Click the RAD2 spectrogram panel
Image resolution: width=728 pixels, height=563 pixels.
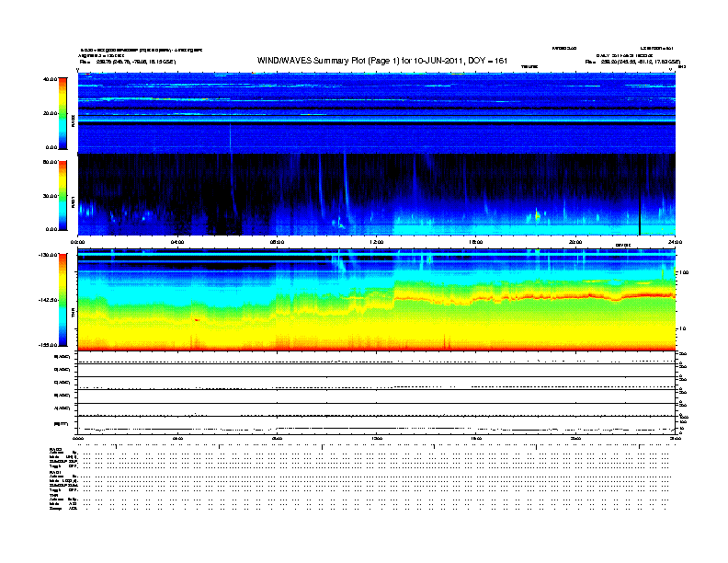point(377,113)
